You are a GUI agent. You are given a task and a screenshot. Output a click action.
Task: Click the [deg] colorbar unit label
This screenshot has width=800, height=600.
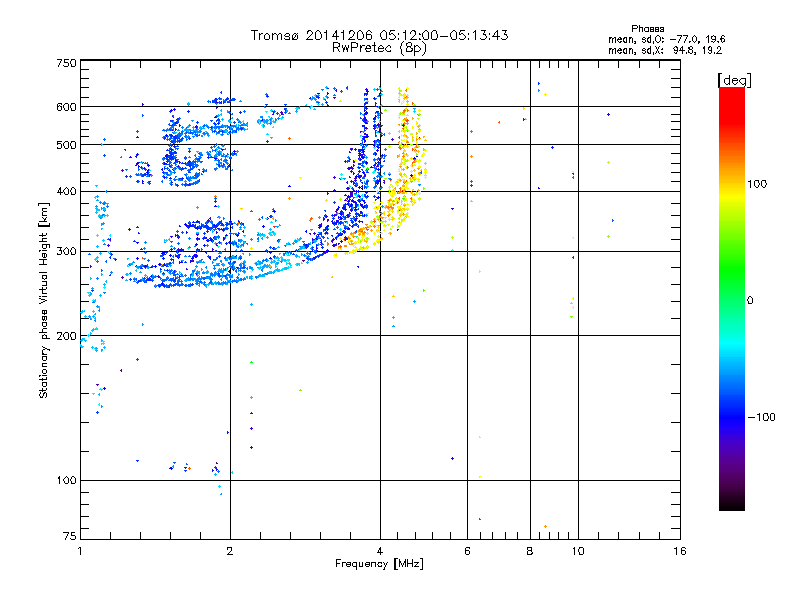coord(735,80)
